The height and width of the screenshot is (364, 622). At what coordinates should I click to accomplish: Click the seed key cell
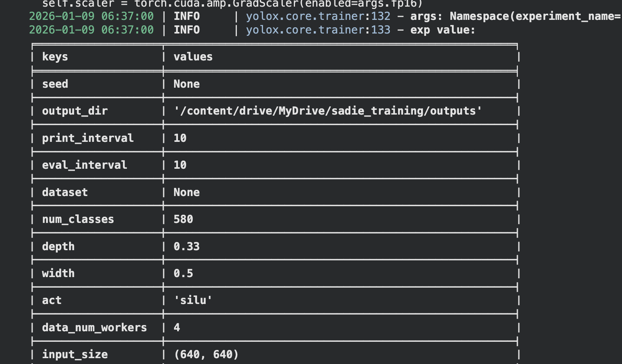point(55,84)
